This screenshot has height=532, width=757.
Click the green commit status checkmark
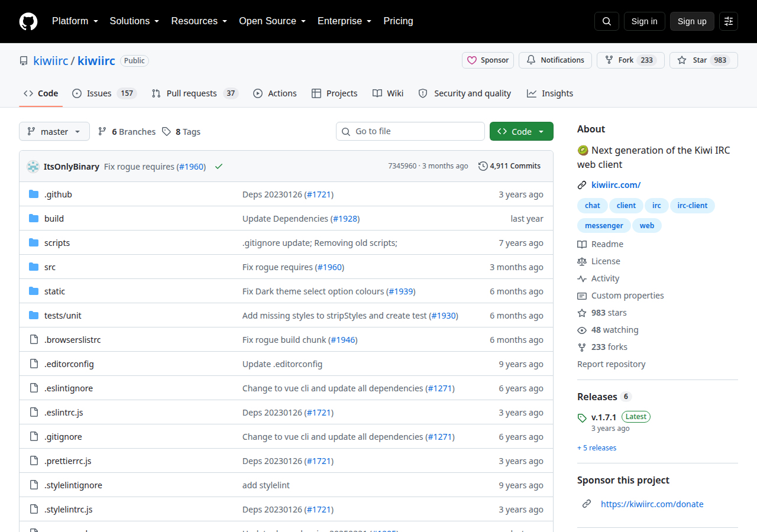click(x=219, y=167)
